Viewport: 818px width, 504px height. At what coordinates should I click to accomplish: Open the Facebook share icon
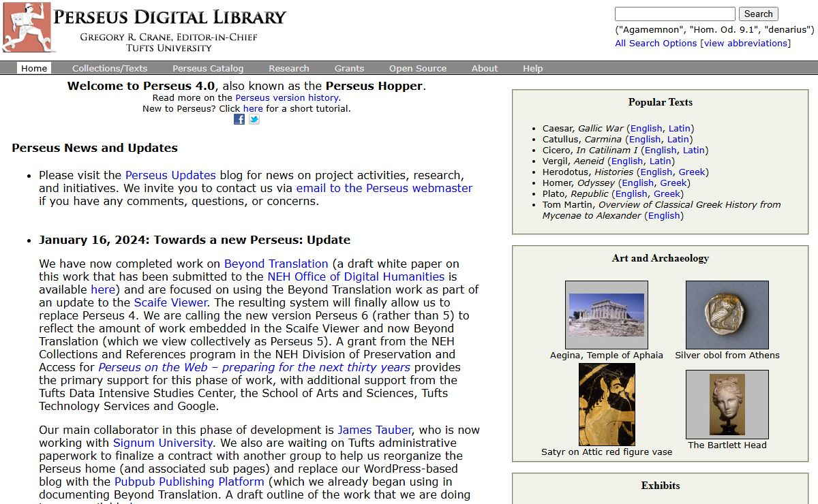click(239, 119)
